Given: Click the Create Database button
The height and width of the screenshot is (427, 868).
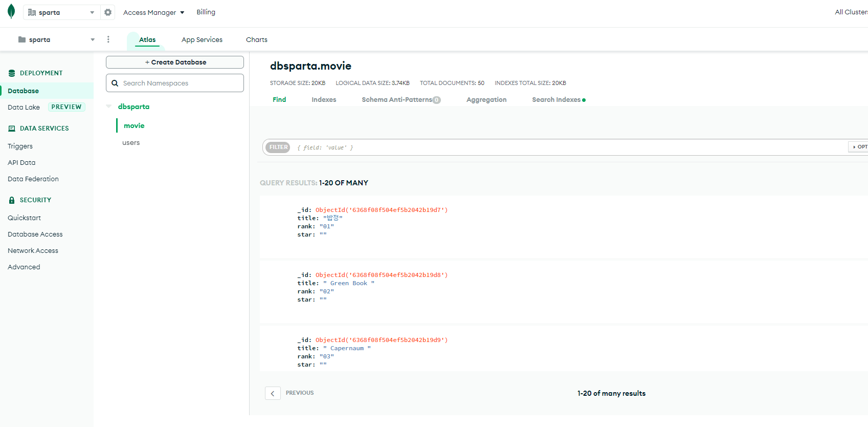Looking at the screenshot, I should 175,62.
